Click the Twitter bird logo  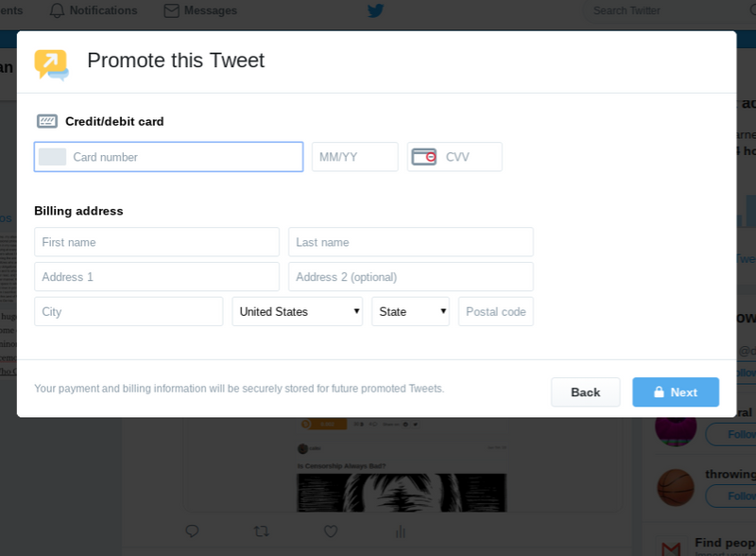pyautogui.click(x=375, y=10)
